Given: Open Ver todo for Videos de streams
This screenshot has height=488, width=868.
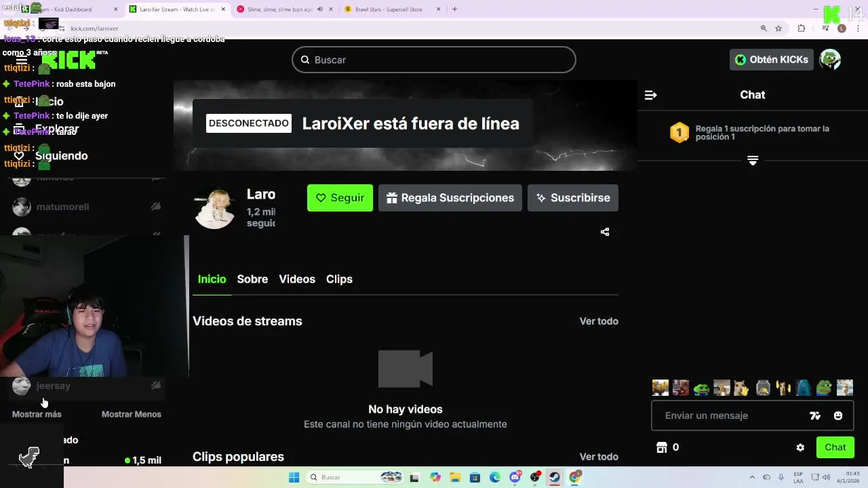Looking at the screenshot, I should [x=599, y=321].
